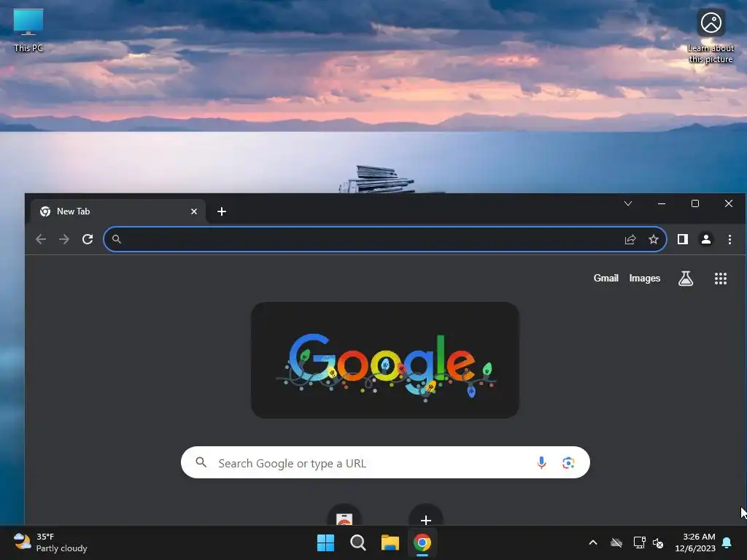Image resolution: width=747 pixels, height=560 pixels.
Task: Click Learn about this picture icon
Action: 711,35
